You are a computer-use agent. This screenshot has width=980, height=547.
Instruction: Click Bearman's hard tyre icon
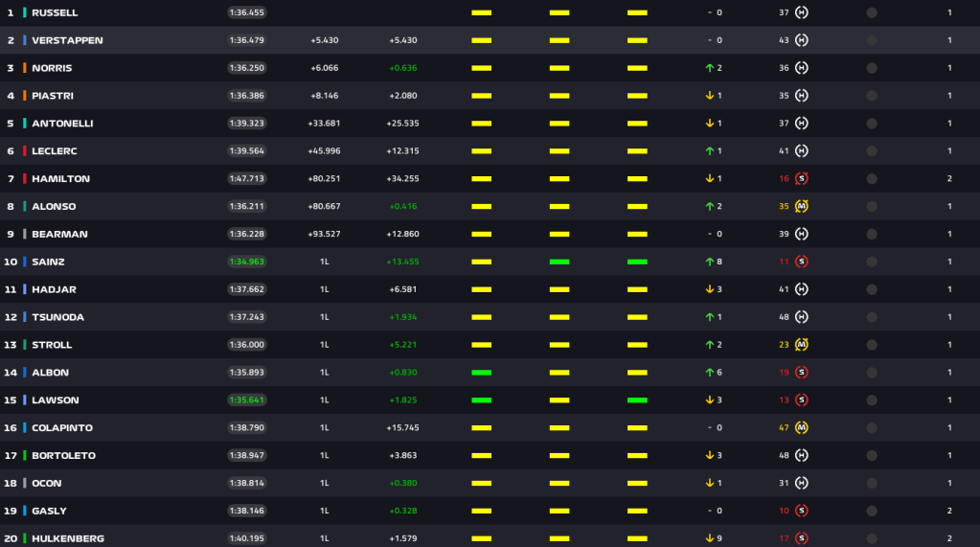point(801,234)
